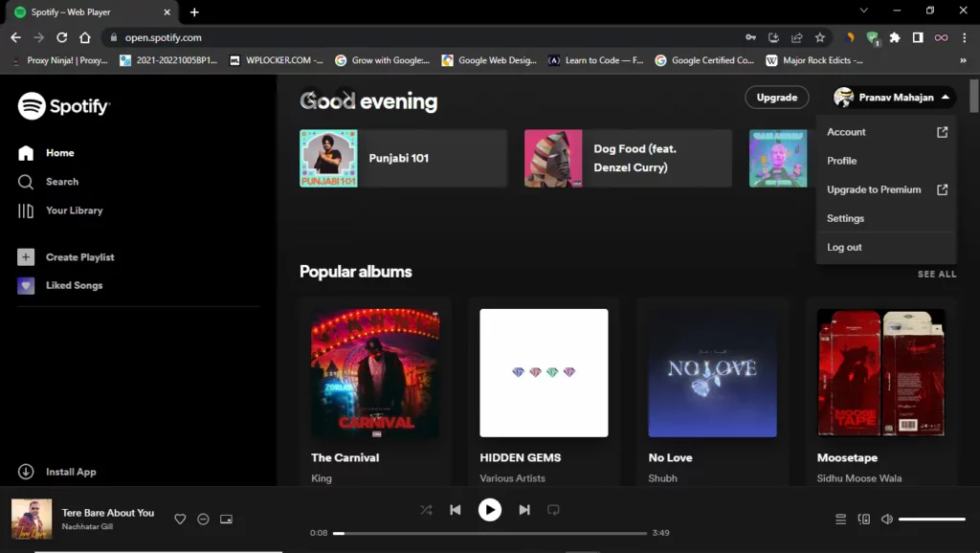Click the browser home icon
Screen dimensions: 980x553
coord(85,37)
